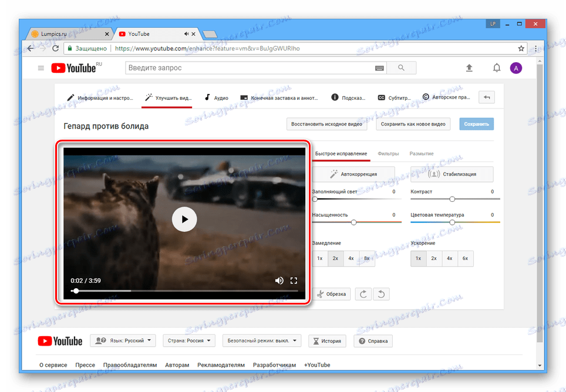Viewport: 566px width, 392px height.
Task: Open Chrome's three-dot menu
Action: pyautogui.click(x=535, y=48)
